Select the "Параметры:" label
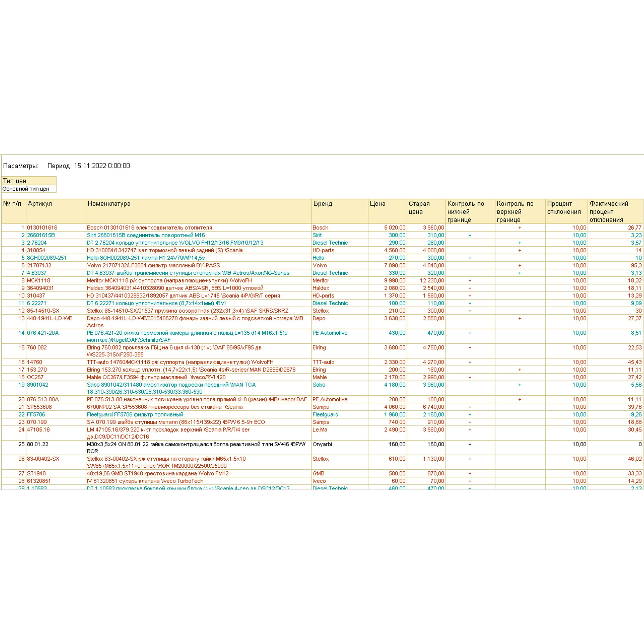 pos(21,166)
